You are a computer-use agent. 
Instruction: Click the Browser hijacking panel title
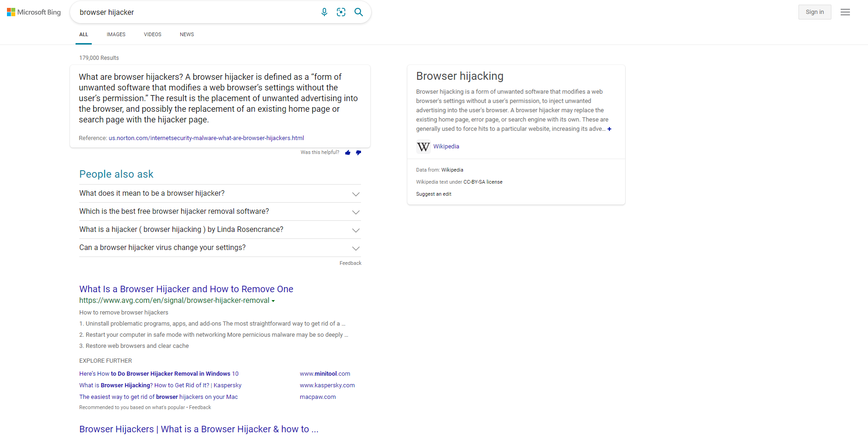click(460, 76)
